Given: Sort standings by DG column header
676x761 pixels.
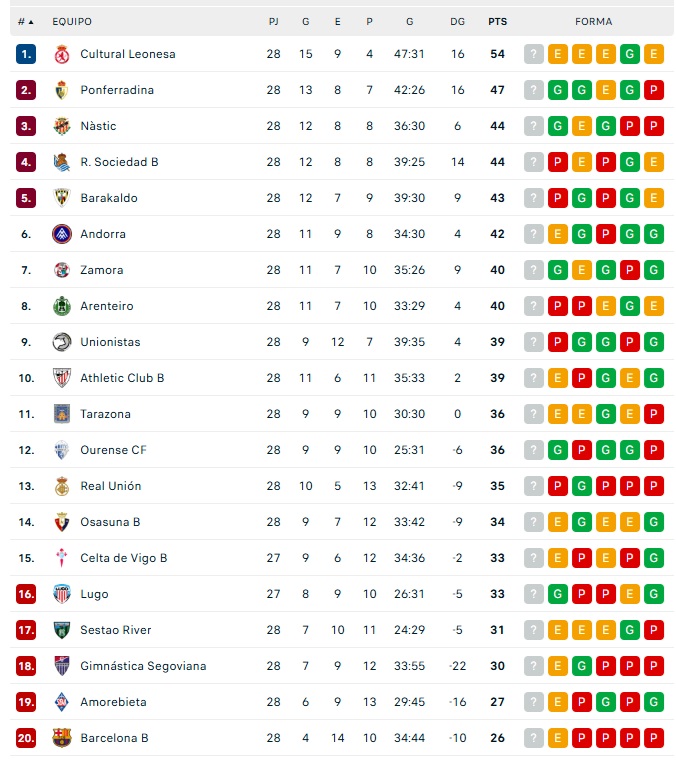Looking at the screenshot, I should (458, 21).
